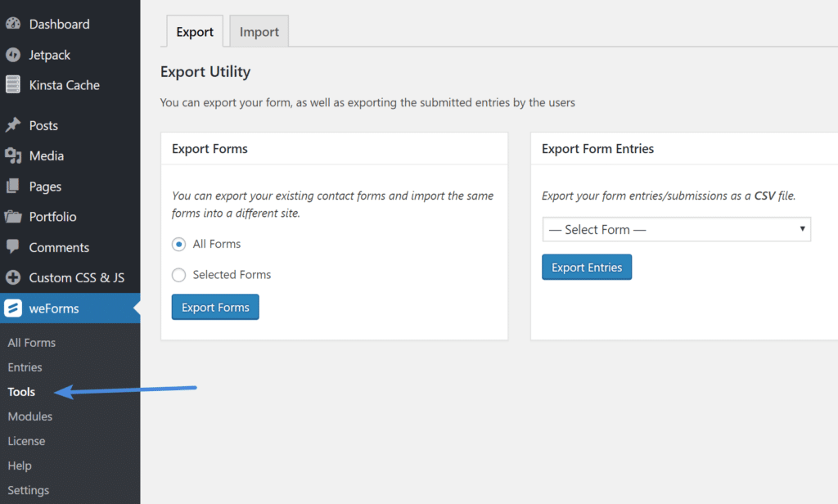
Task: Open the Portfolio folder icon
Action: [x=13, y=217]
